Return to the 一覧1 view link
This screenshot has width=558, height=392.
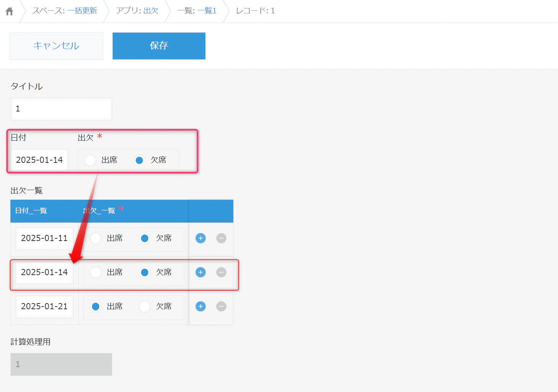pyautogui.click(x=207, y=11)
